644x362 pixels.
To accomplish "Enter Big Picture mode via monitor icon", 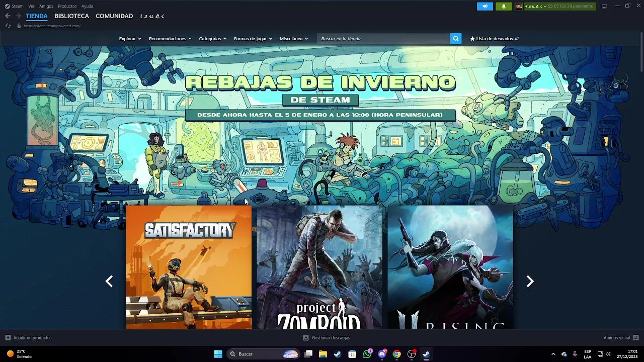I will pos(604,6).
